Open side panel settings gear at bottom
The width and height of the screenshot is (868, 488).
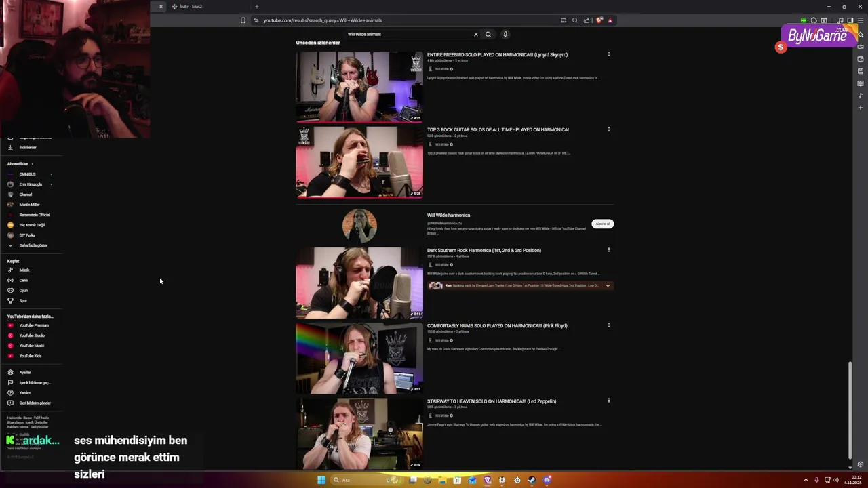[x=861, y=464]
